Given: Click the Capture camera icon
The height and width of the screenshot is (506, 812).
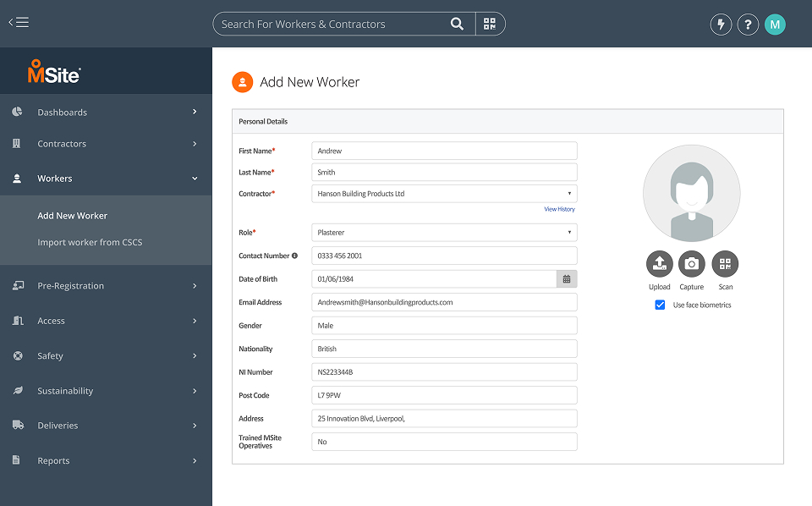Looking at the screenshot, I should pyautogui.click(x=691, y=264).
